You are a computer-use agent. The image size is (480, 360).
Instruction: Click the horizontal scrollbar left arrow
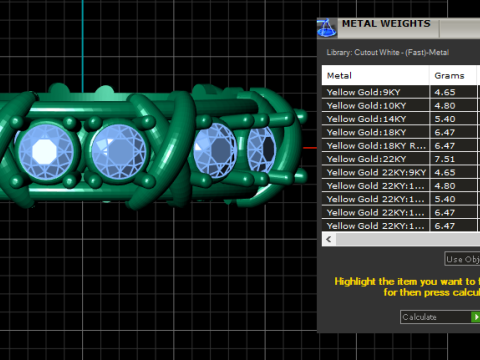tap(329, 239)
